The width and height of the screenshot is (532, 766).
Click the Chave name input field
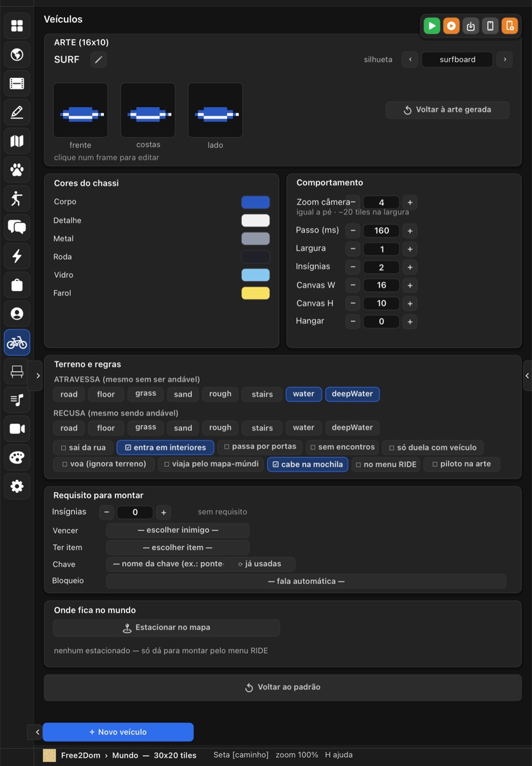[x=168, y=564]
